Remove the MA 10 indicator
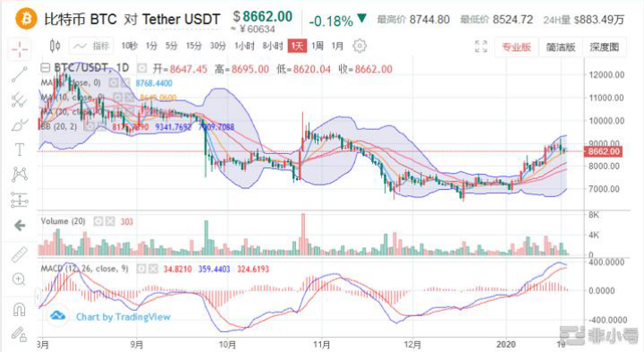 pos(130,98)
